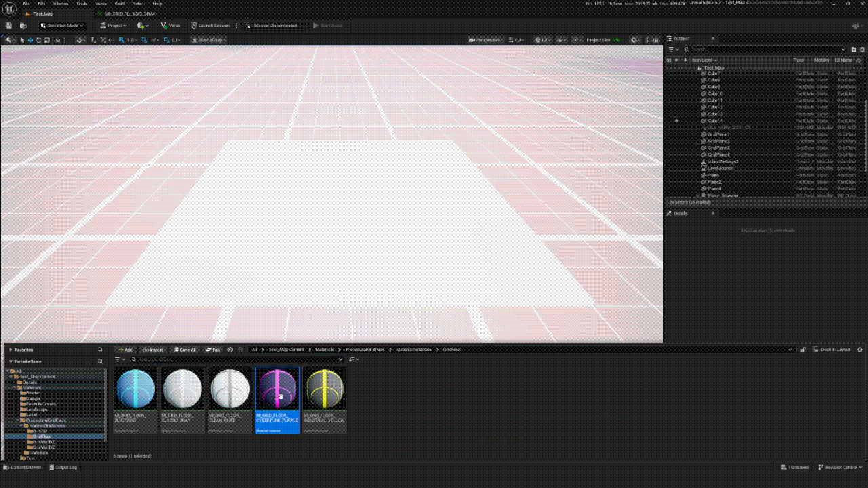The height and width of the screenshot is (488, 868).
Task: Select IslandSettings0 in the Outliner
Action: pos(723,161)
